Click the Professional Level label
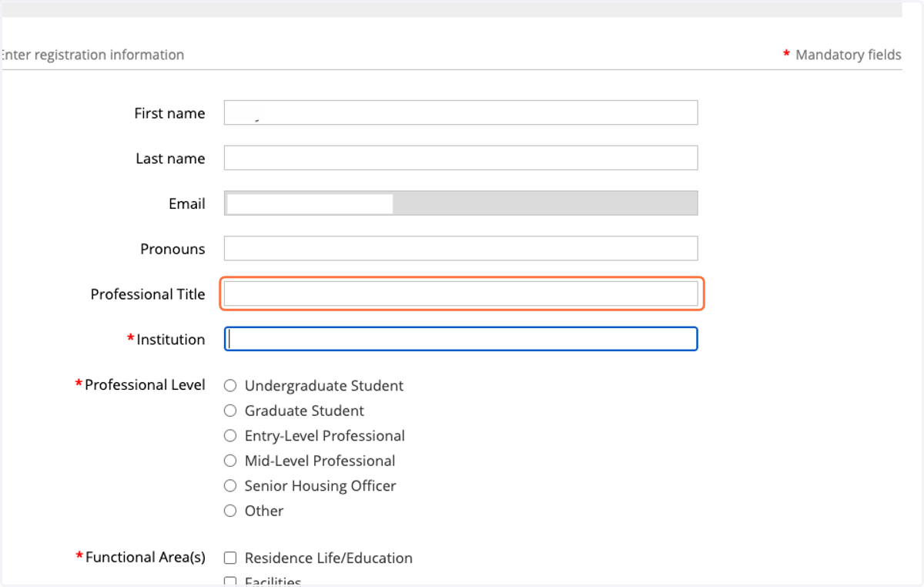This screenshot has width=924, height=587. click(x=145, y=384)
